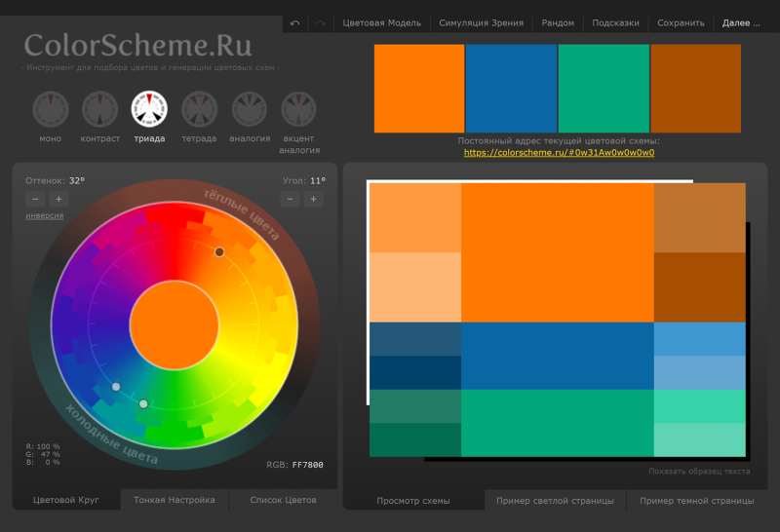
Task: Select the тетрада scheme icon
Action: coord(200,109)
